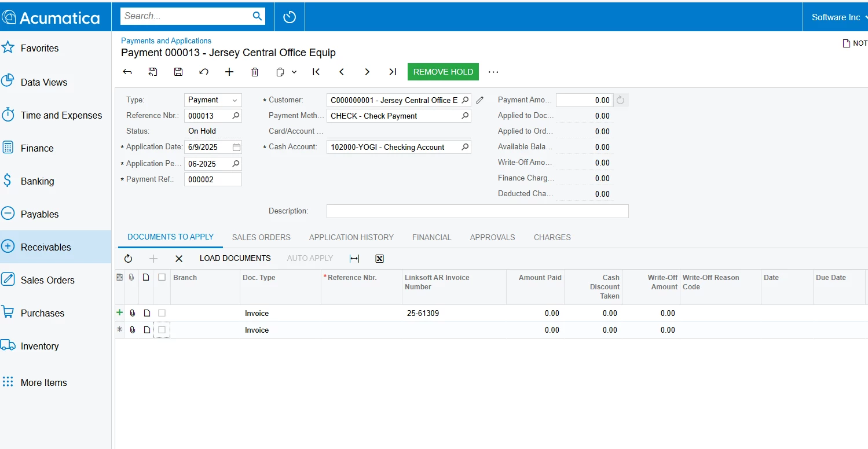Switch to the Sales Orders tab
Screen dimensions: 868x449
click(x=261, y=237)
